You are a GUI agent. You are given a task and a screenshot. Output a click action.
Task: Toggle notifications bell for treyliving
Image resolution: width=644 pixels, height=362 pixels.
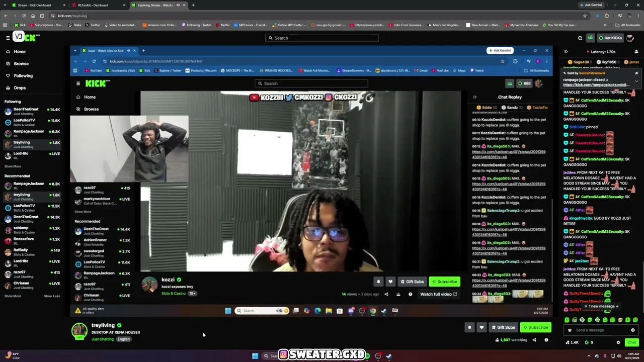(x=469, y=327)
